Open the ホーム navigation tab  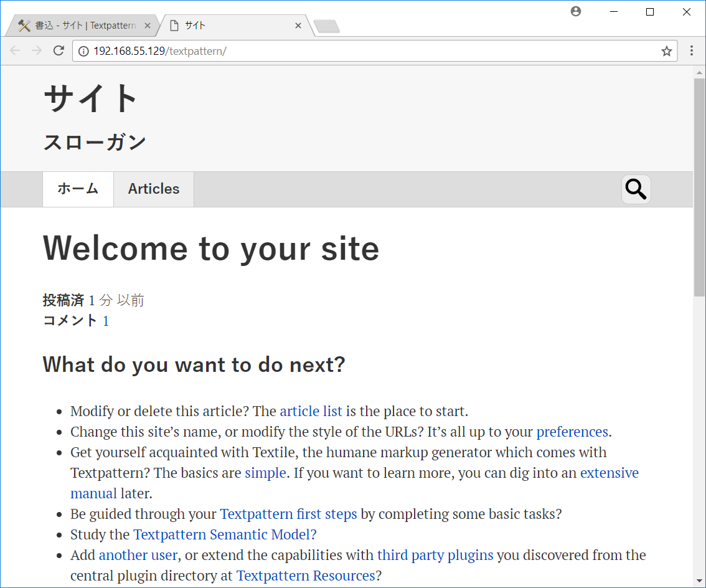click(78, 188)
